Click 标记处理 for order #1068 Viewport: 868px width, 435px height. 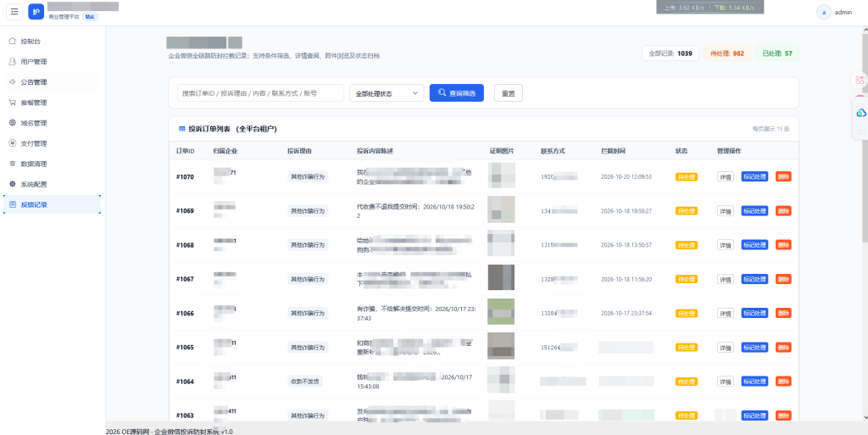754,244
